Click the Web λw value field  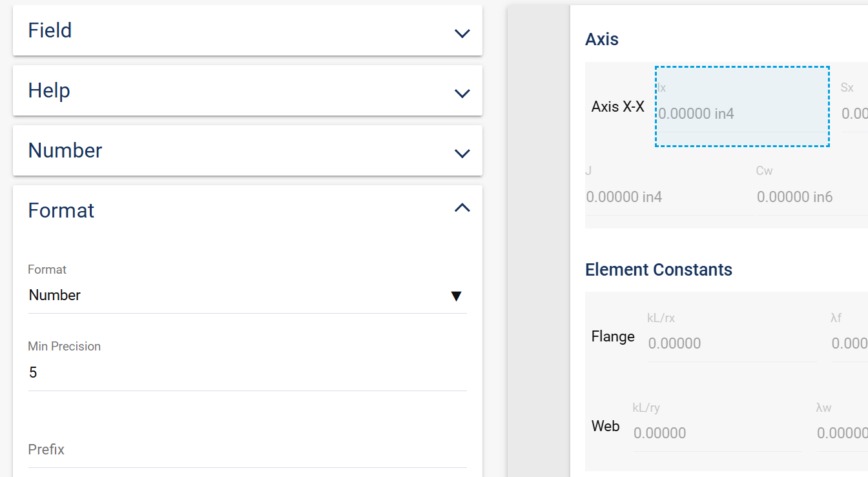(842, 433)
